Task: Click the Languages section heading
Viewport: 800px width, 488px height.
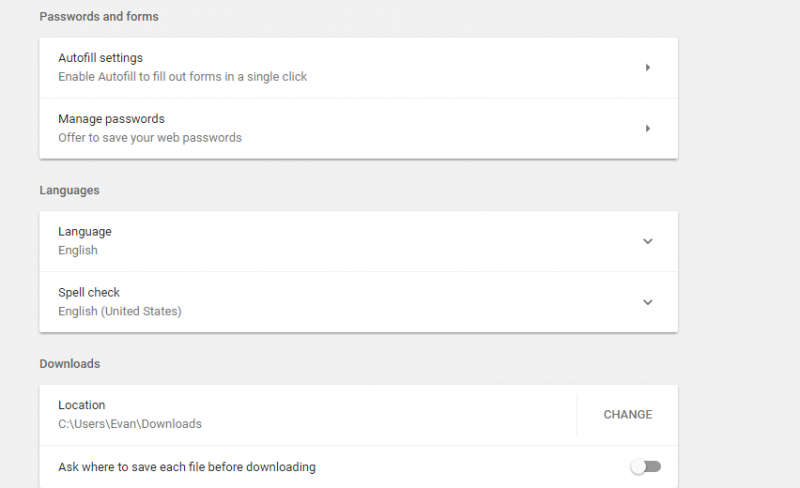Action: 69,190
